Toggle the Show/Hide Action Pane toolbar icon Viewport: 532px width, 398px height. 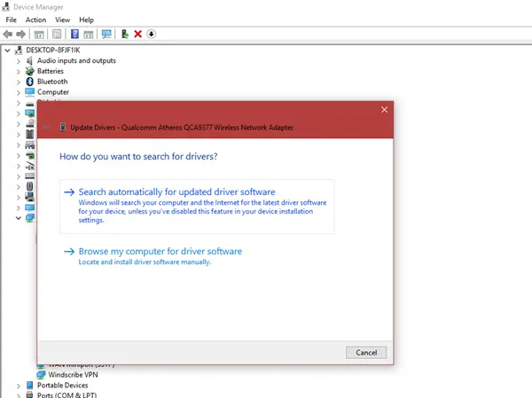click(x=89, y=34)
